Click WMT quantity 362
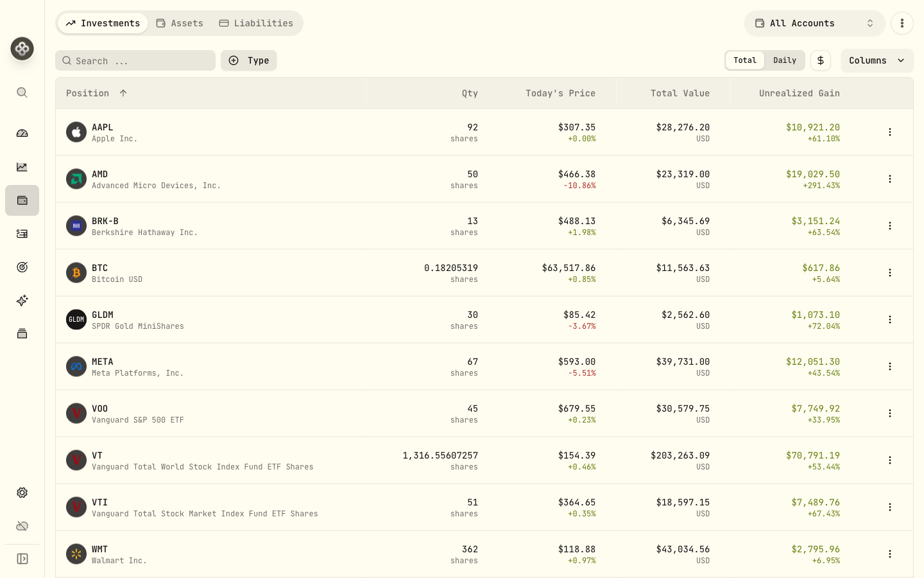This screenshot has height=578, width=924. [470, 549]
